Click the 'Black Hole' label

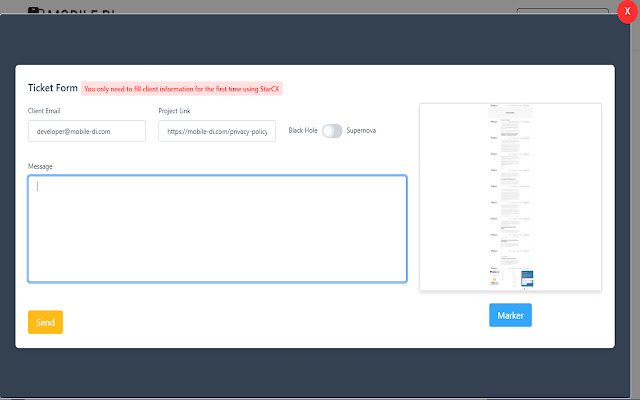point(303,131)
